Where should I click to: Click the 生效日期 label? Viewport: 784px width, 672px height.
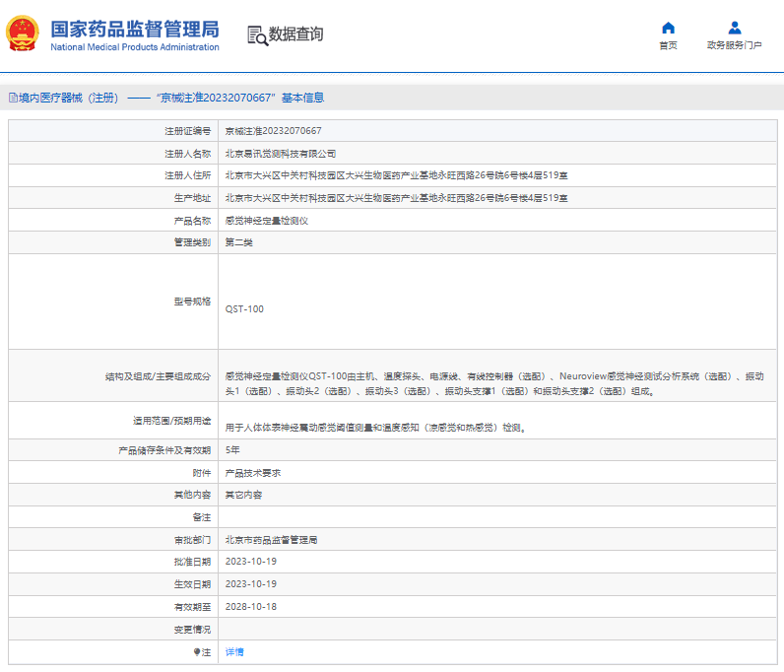pos(192,584)
